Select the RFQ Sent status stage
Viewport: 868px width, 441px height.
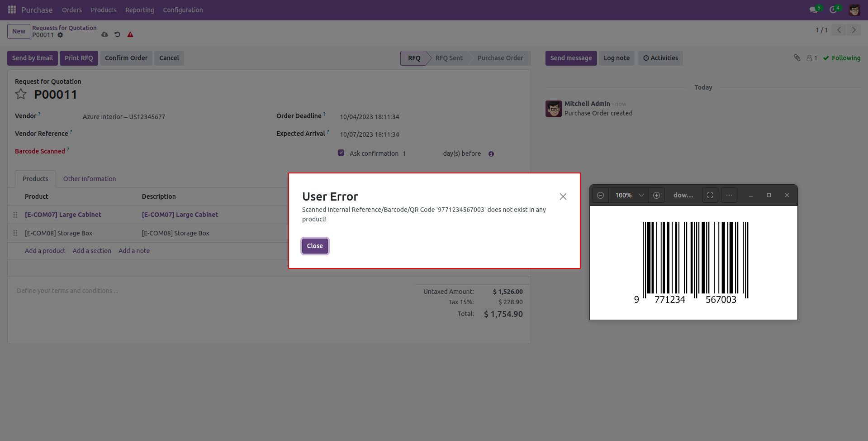[449, 58]
